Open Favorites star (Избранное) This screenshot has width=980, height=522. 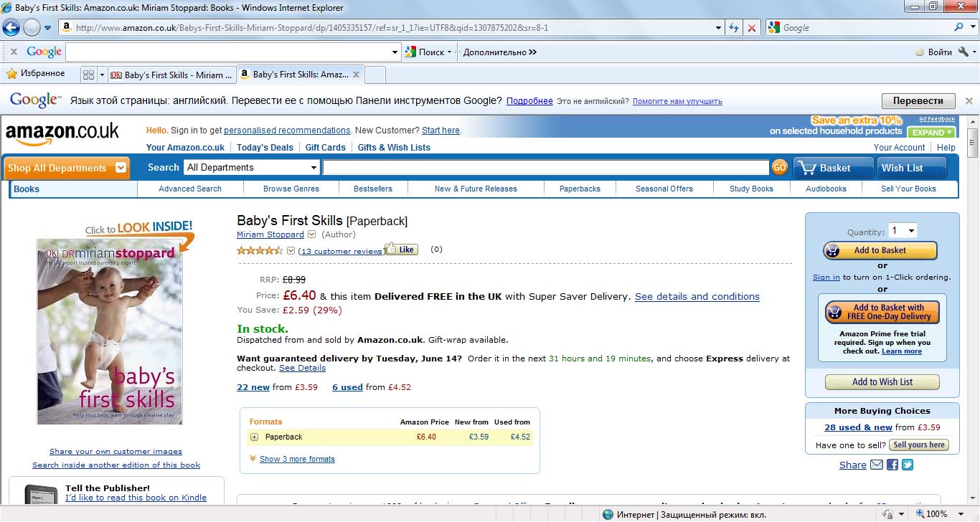click(35, 73)
